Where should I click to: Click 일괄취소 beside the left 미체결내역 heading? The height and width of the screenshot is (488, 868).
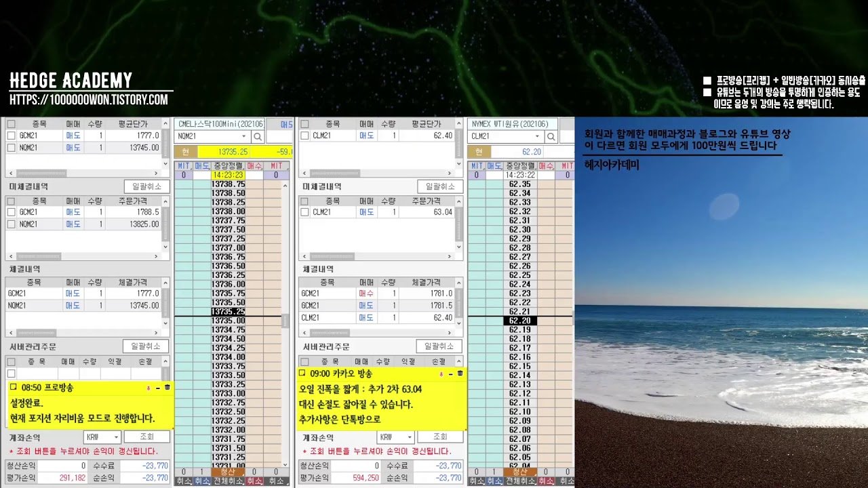pos(146,186)
